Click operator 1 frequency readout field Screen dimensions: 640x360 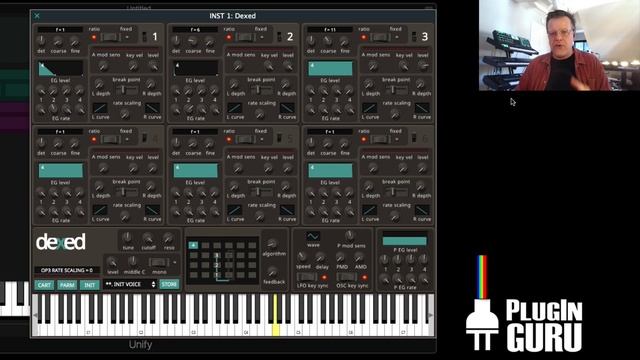tap(60, 29)
